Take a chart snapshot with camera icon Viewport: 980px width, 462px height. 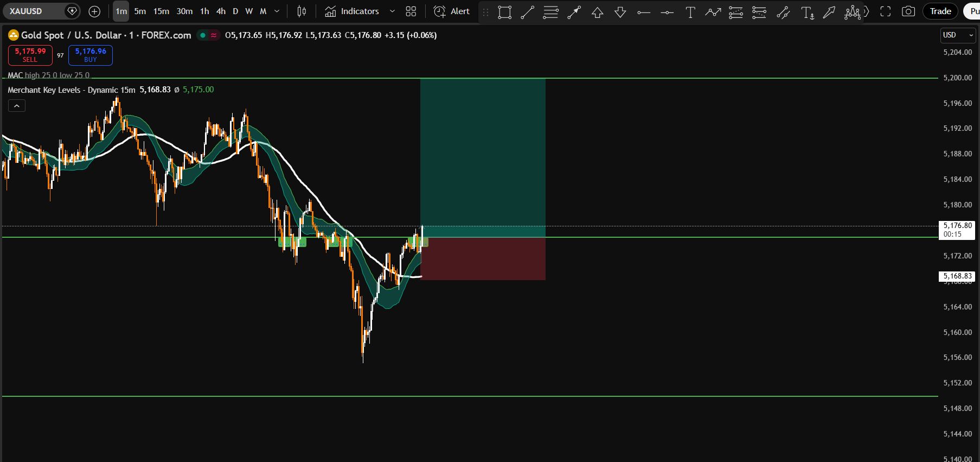point(908,11)
